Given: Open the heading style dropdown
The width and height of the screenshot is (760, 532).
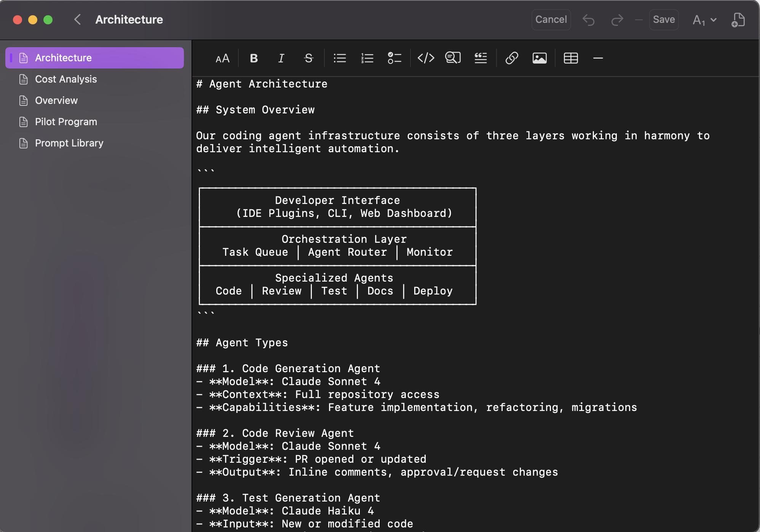Looking at the screenshot, I should click(704, 19).
